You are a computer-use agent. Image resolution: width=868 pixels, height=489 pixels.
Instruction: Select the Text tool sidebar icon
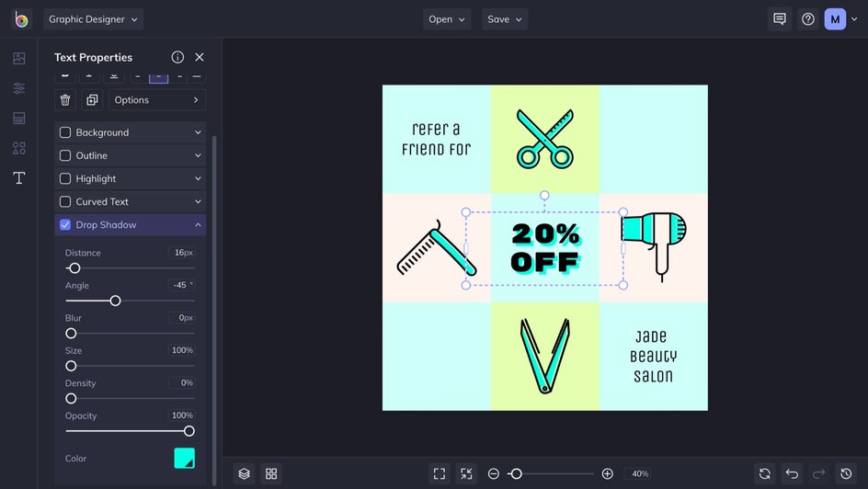18,177
